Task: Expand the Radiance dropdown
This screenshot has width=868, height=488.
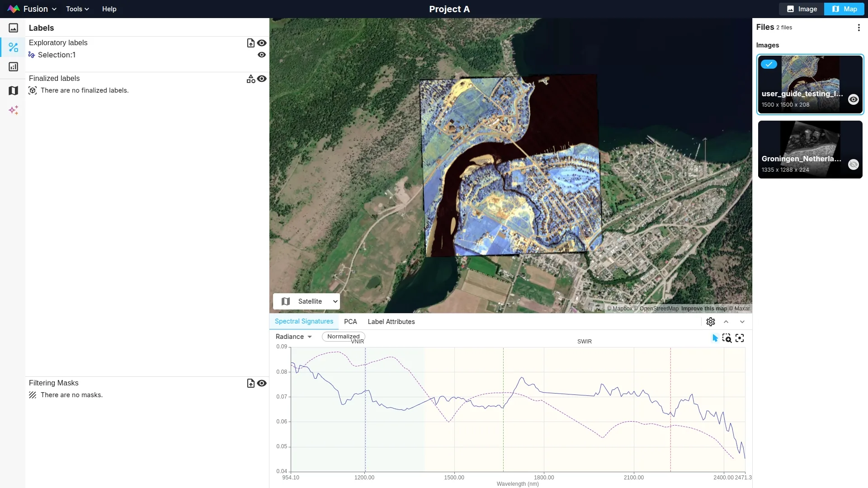Action: click(x=294, y=337)
